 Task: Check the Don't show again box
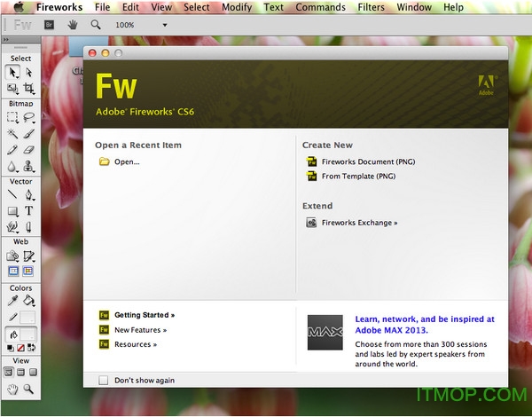click(104, 380)
